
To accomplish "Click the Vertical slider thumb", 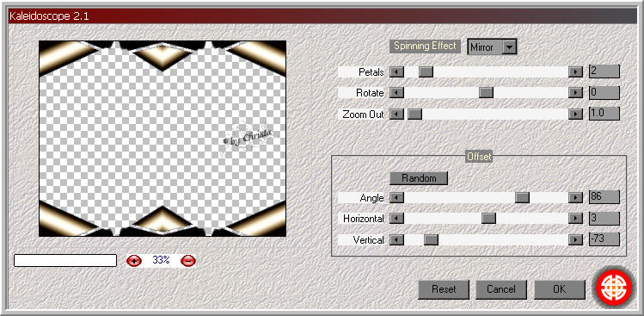I will pos(431,240).
